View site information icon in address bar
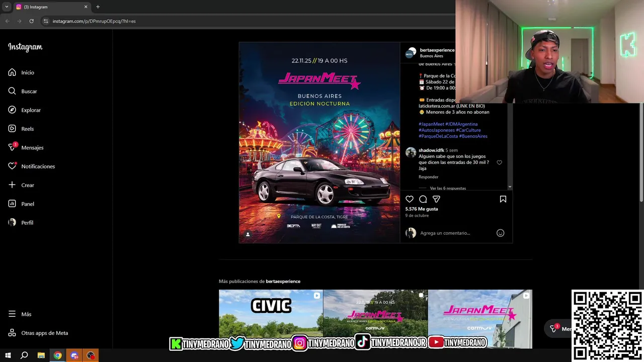 tap(46, 21)
